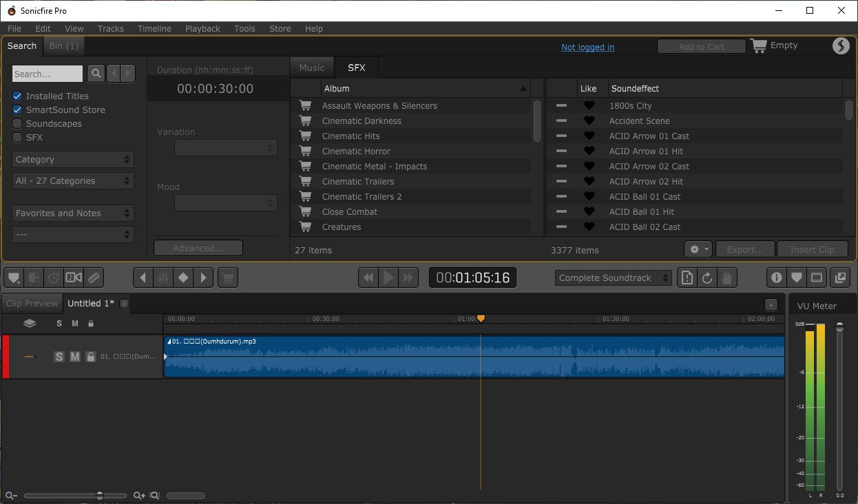Image resolution: width=858 pixels, height=504 pixels.
Task: Select the hand tool icon
Action: pos(727,277)
